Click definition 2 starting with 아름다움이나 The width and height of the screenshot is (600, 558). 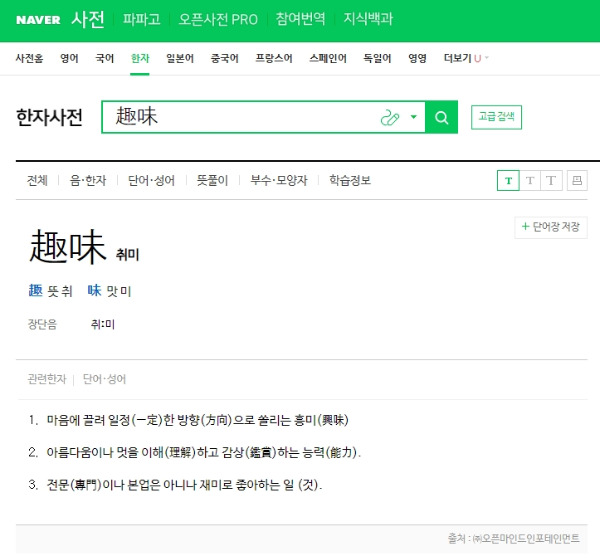click(x=204, y=453)
